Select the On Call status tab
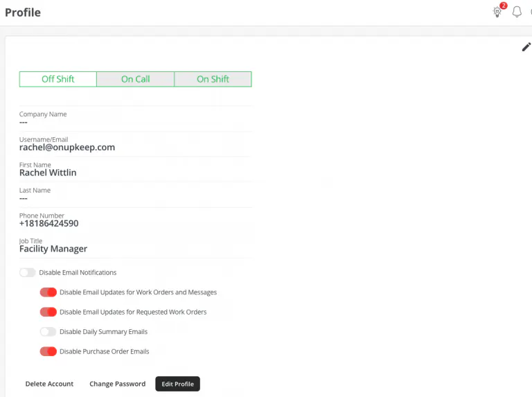Screen dimensions: 532x397 pyautogui.click(x=135, y=79)
